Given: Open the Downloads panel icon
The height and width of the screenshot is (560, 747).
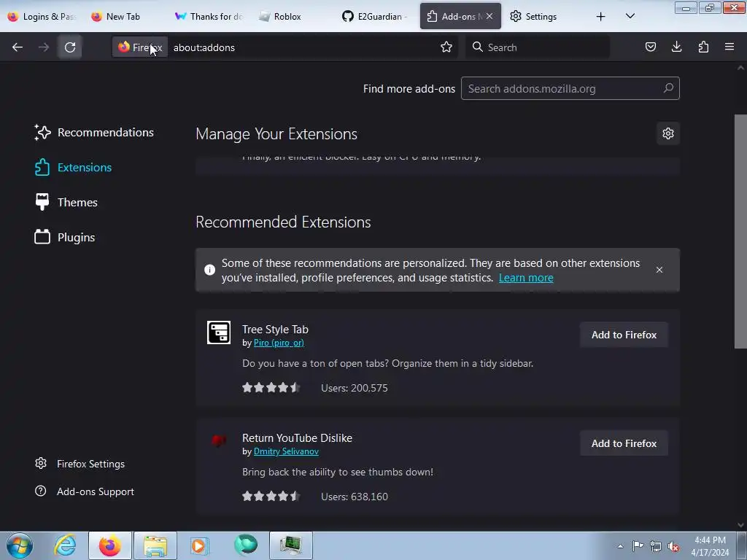Looking at the screenshot, I should tap(676, 47).
